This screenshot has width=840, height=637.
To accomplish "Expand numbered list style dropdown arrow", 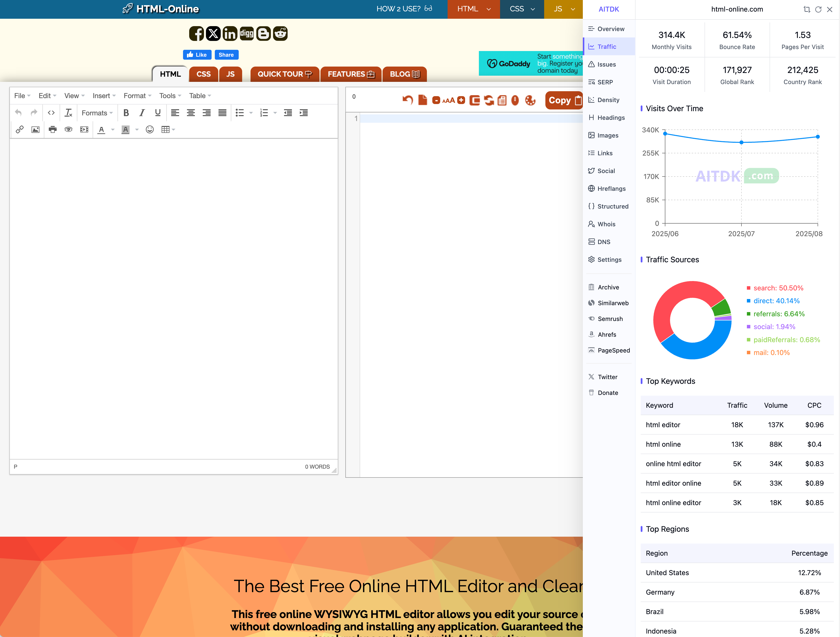I will [x=275, y=113].
